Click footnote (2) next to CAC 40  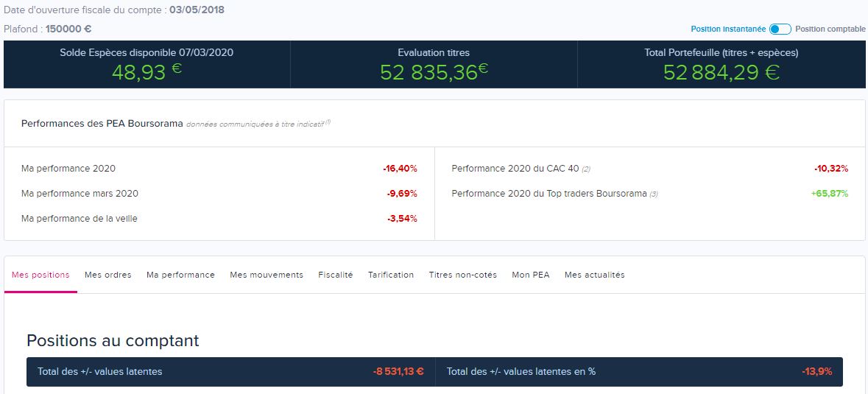point(586,169)
